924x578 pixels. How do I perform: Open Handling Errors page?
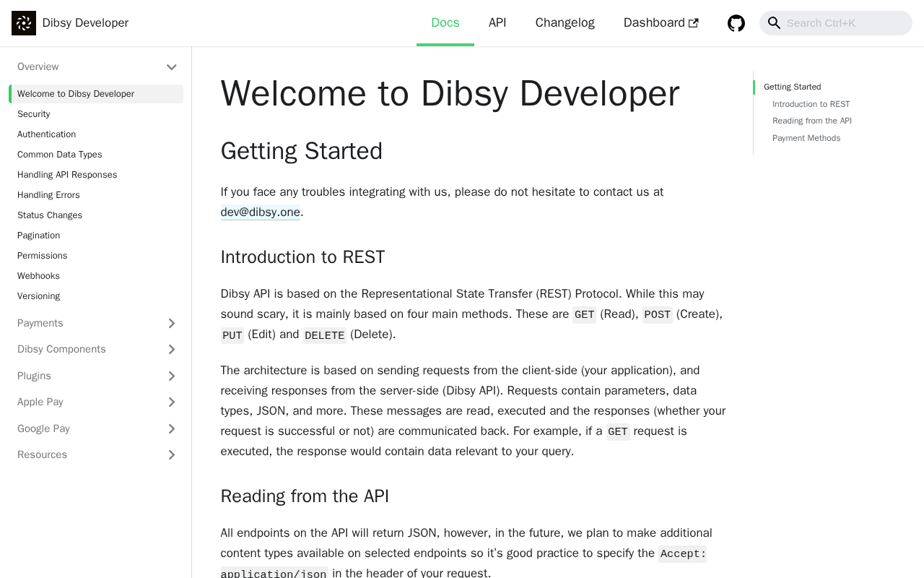[x=96, y=195]
